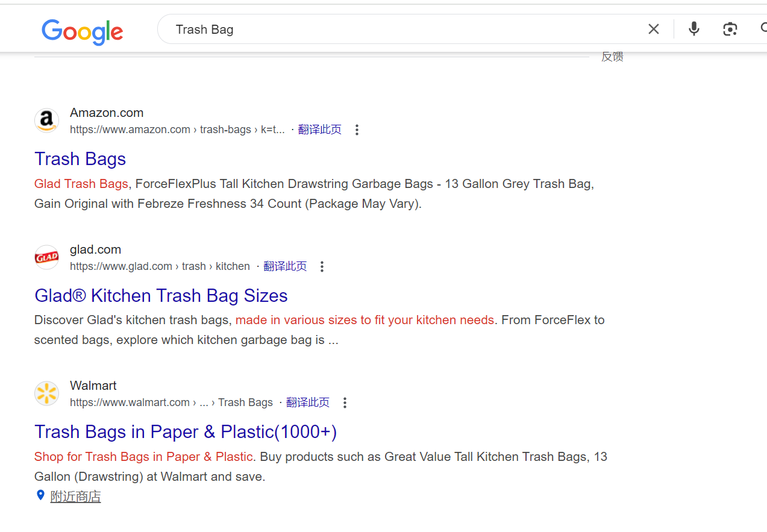Translate the glad.com result page
Screen dimensions: 767x532
(x=284, y=266)
